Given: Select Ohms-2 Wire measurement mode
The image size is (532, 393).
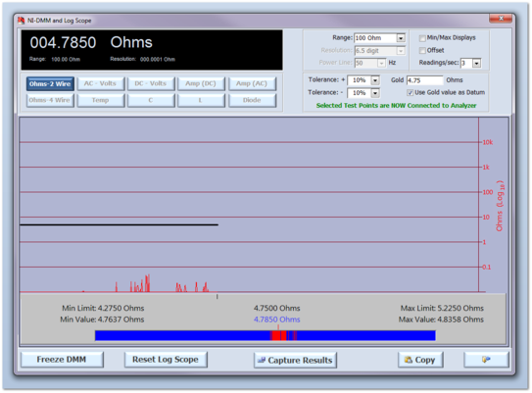Looking at the screenshot, I should pos(50,84).
